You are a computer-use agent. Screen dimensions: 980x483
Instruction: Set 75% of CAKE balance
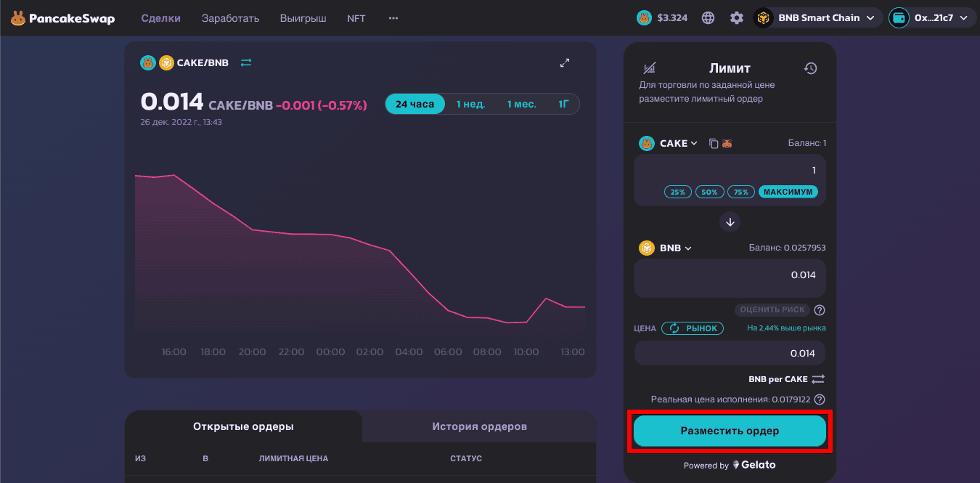pyautogui.click(x=741, y=192)
